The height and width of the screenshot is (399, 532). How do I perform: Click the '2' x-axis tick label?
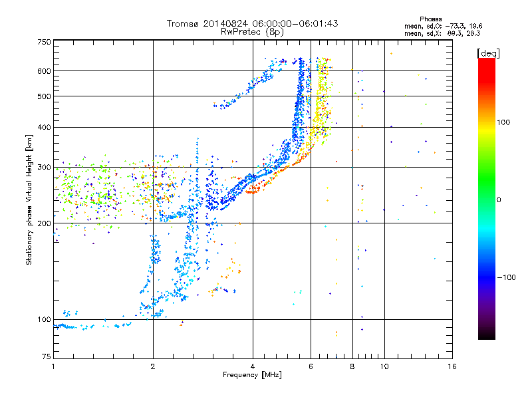pyautogui.click(x=153, y=366)
